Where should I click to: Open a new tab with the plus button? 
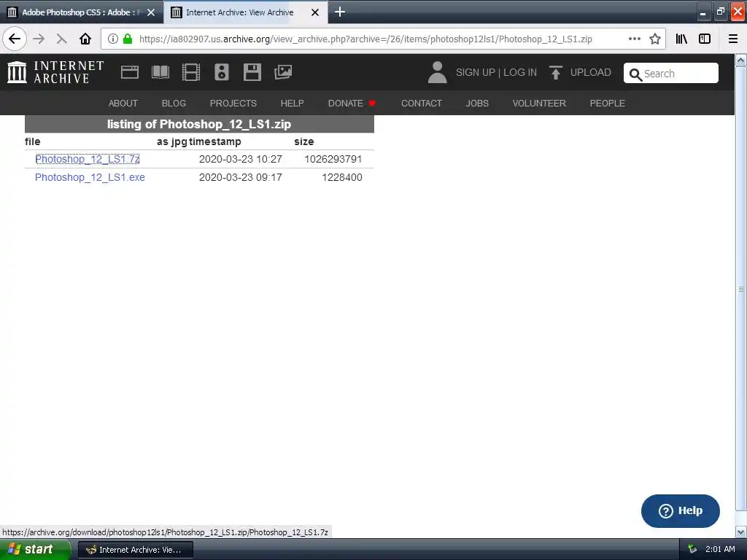tap(340, 12)
